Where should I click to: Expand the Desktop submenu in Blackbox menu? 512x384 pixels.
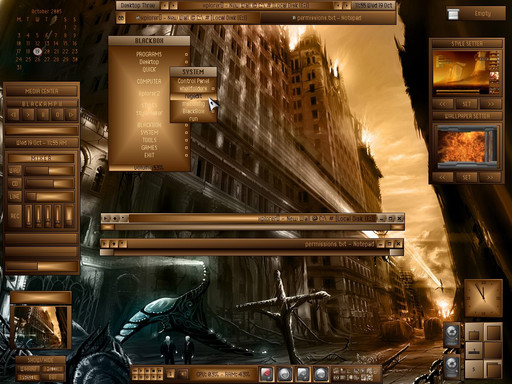click(x=149, y=62)
